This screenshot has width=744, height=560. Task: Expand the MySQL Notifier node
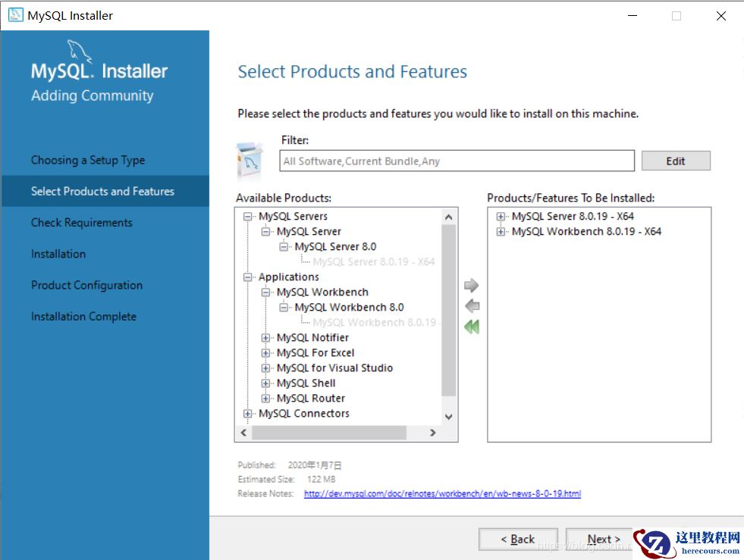(x=265, y=338)
